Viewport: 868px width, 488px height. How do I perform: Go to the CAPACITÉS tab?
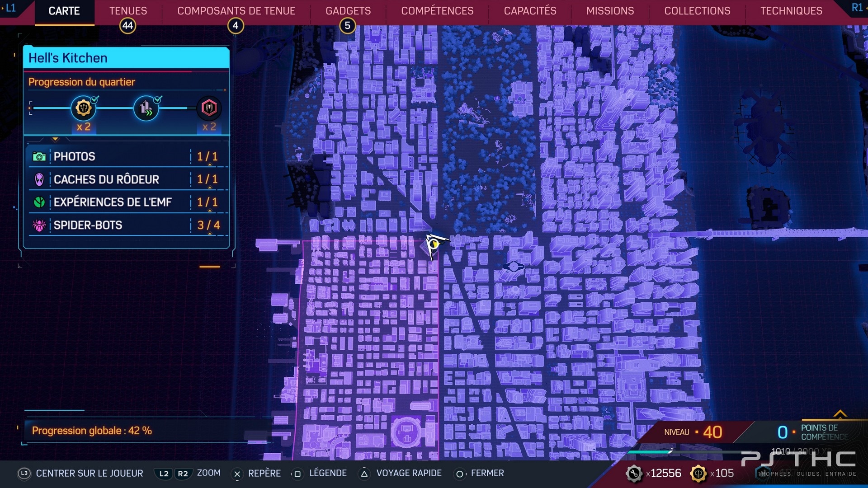click(530, 11)
